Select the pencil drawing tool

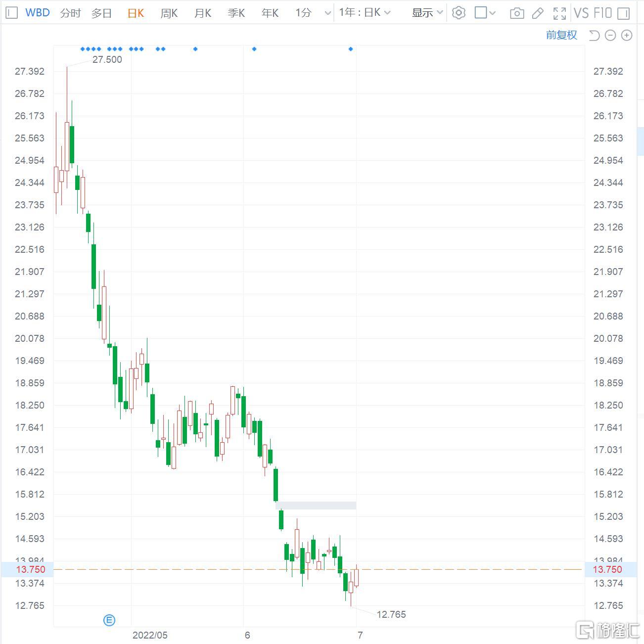[x=538, y=13]
